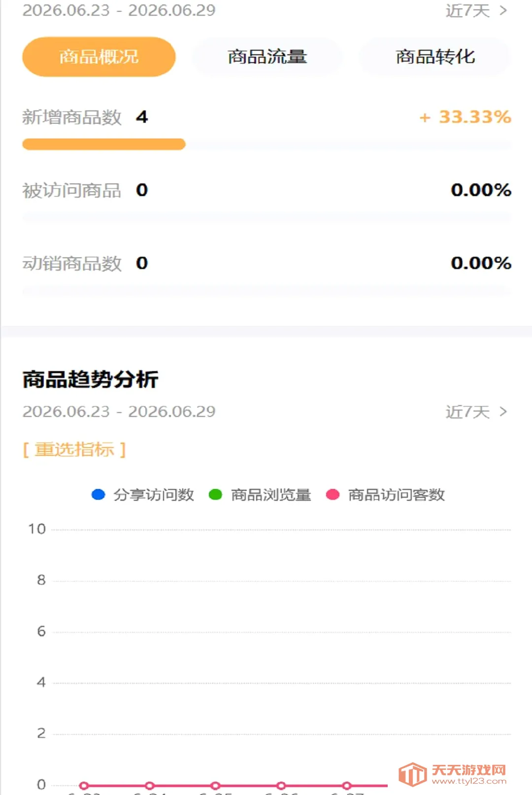Click the first data point on chart line

pyautogui.click(x=84, y=786)
